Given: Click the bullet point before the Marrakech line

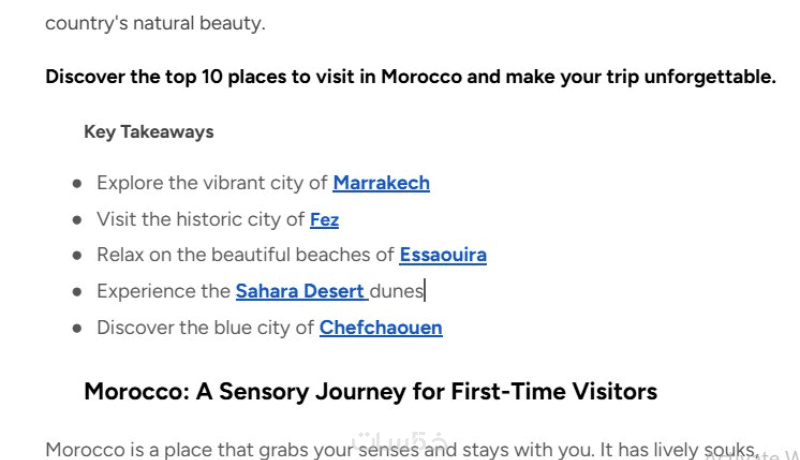Looking at the screenshot, I should click(77, 184).
